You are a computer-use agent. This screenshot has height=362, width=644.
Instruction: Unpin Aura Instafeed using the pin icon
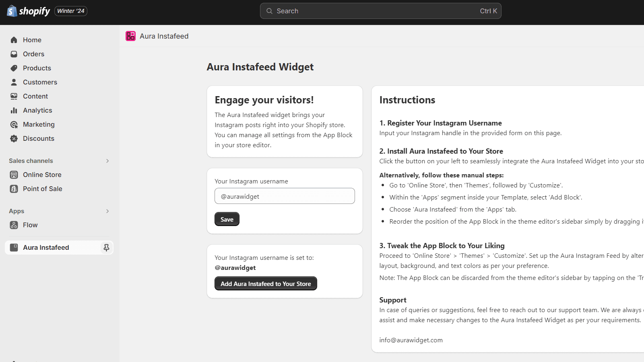click(x=106, y=247)
